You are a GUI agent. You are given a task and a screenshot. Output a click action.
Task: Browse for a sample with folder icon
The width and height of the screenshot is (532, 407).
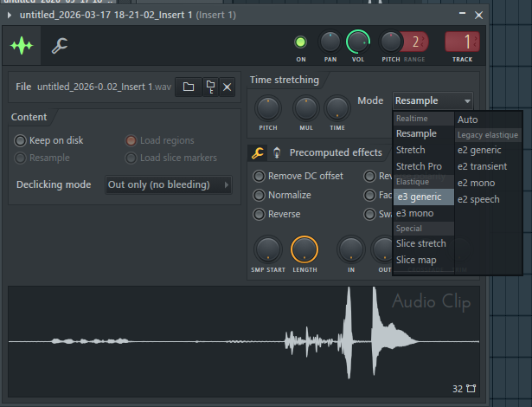189,87
